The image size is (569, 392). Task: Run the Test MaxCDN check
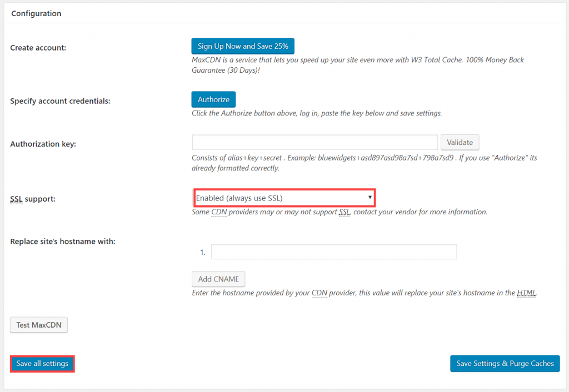click(38, 325)
